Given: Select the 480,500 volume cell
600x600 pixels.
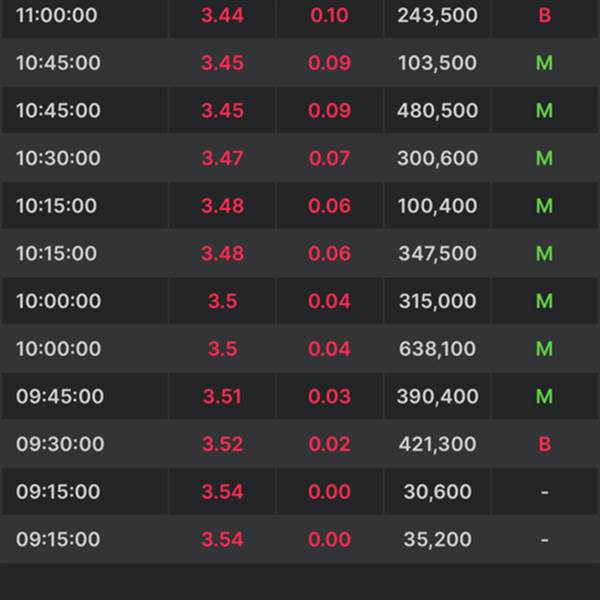Looking at the screenshot, I should tap(437, 111).
